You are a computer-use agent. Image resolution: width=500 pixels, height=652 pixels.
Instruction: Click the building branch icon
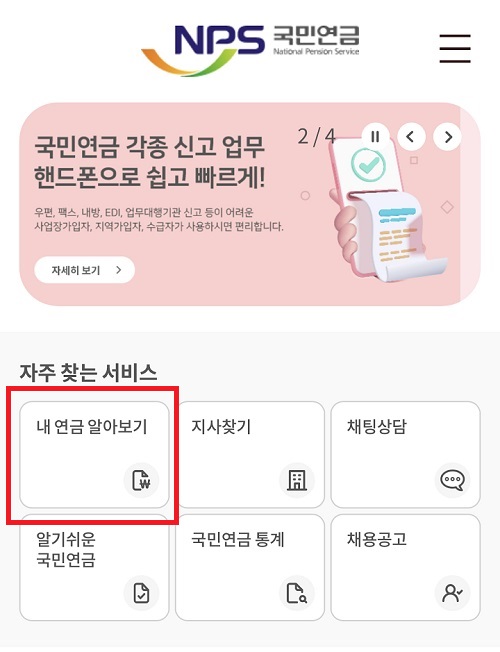(x=297, y=480)
